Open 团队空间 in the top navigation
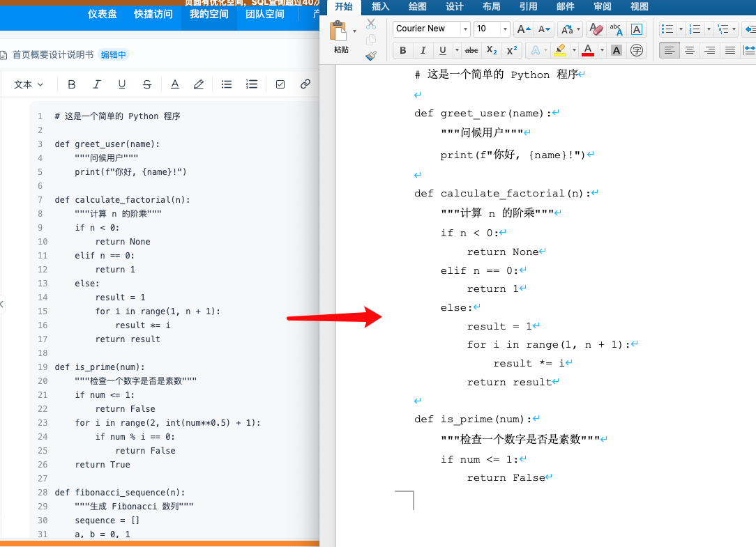Screen dimensions: 756x547 pos(265,14)
